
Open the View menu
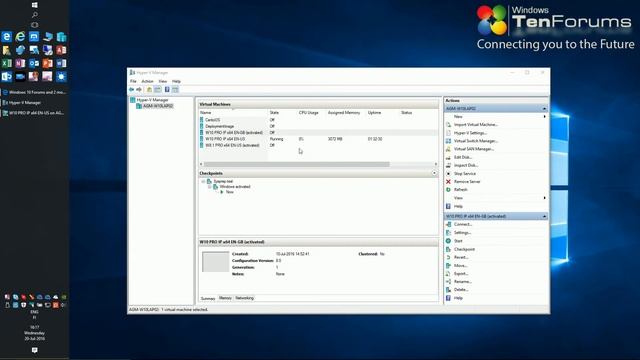point(163,81)
